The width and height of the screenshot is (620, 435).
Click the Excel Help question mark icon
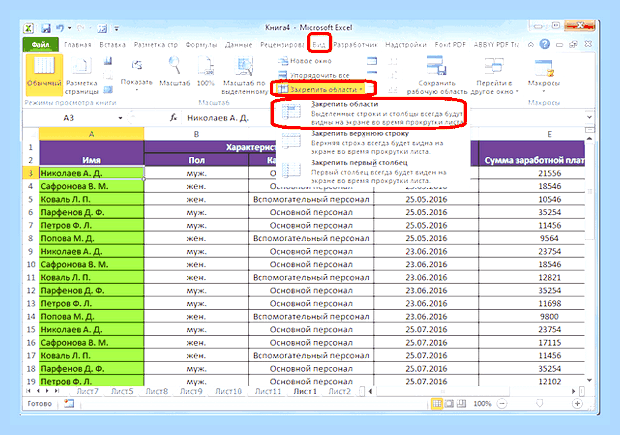point(545,44)
